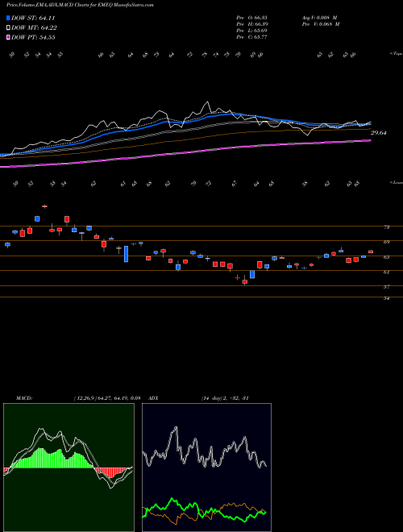This screenshot has width=403, height=532.
Task: Click the MACD panel title label
Action: coord(24,398)
